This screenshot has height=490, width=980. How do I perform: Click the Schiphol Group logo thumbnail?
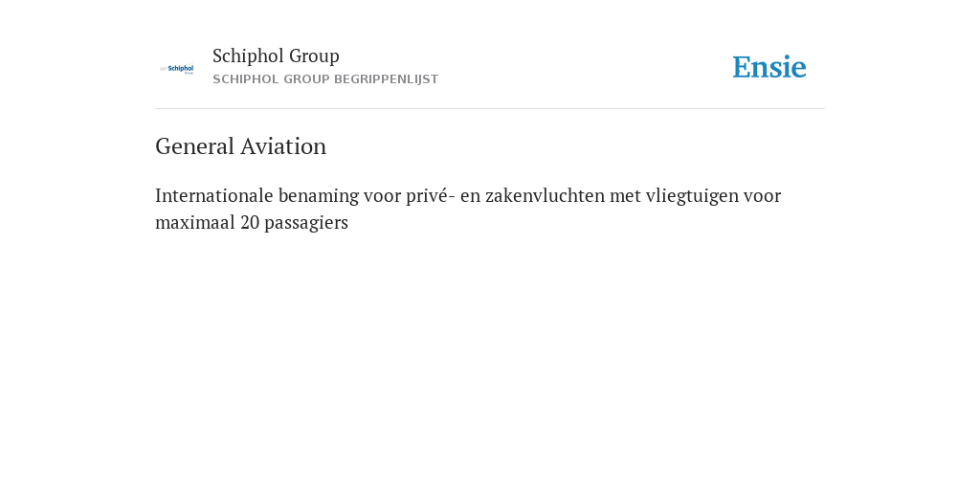(177, 69)
